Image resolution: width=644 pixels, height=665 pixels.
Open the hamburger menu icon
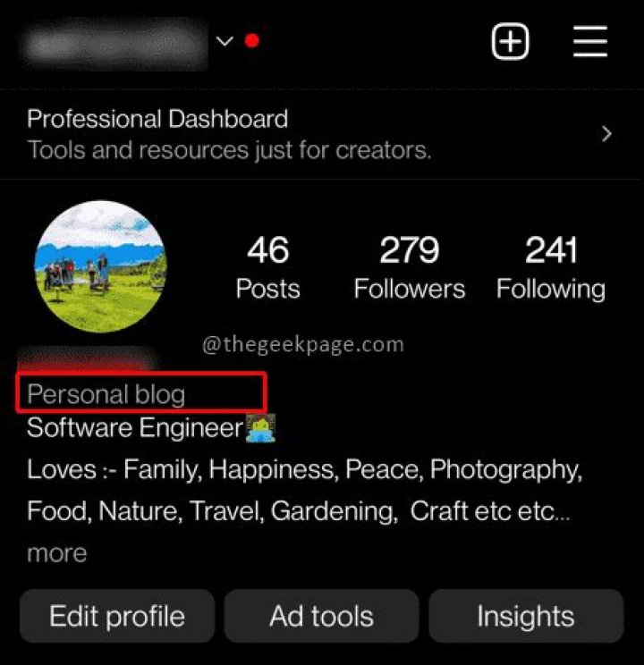coord(590,41)
